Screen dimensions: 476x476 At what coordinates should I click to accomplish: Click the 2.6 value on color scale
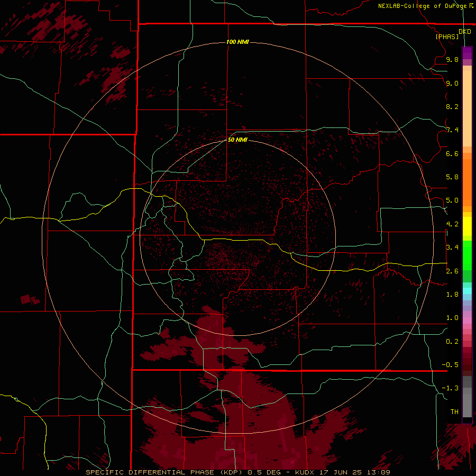[452, 271]
